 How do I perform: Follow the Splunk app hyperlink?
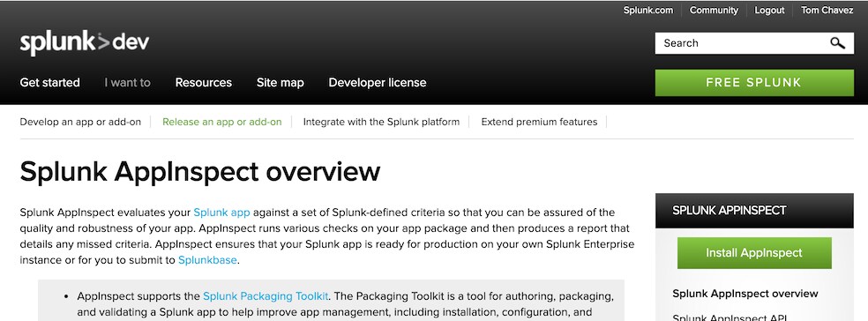coord(221,213)
